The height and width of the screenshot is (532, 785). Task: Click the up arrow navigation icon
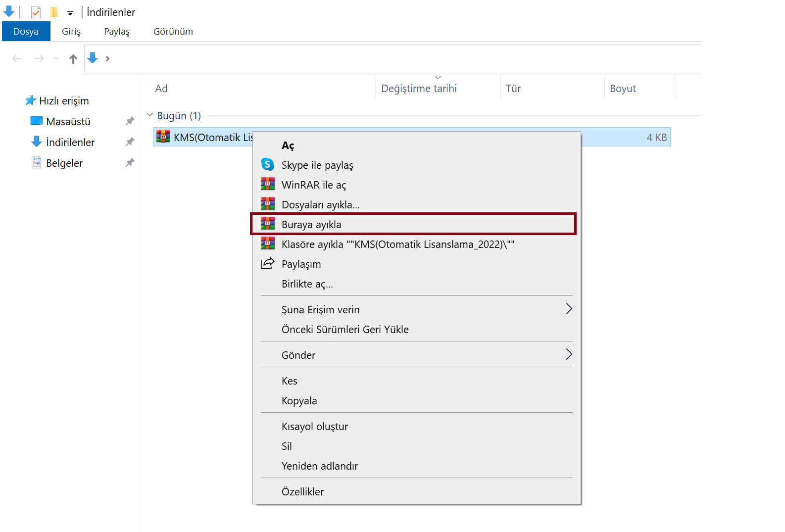[x=73, y=59]
